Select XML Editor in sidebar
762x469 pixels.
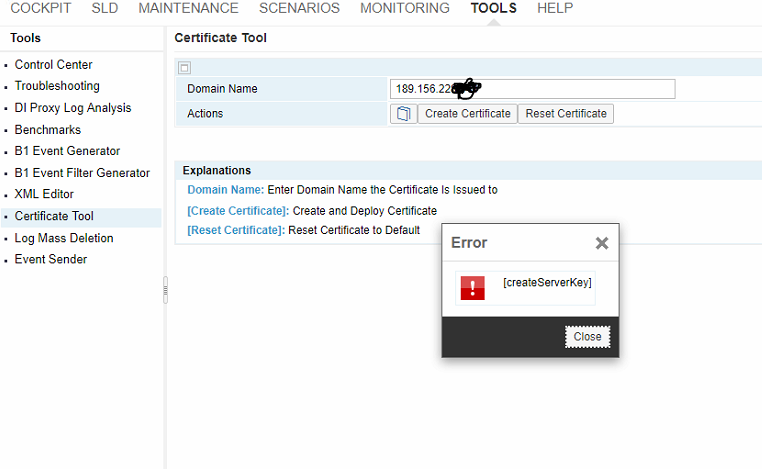(44, 194)
